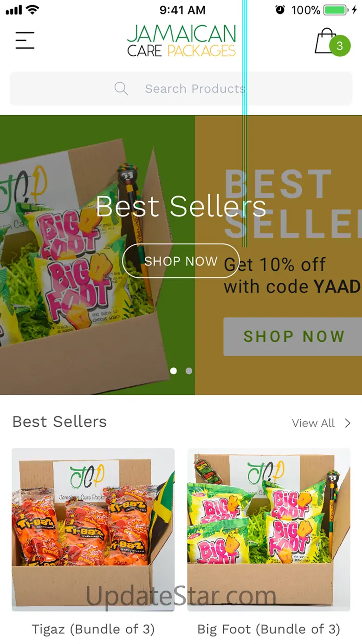
Task: Tap the battery status icon
Action: click(335, 10)
